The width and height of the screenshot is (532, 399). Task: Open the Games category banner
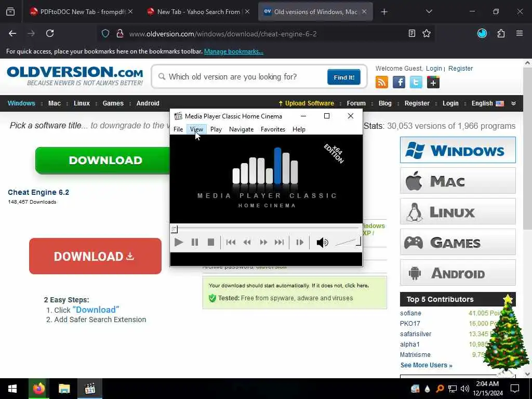458,242
